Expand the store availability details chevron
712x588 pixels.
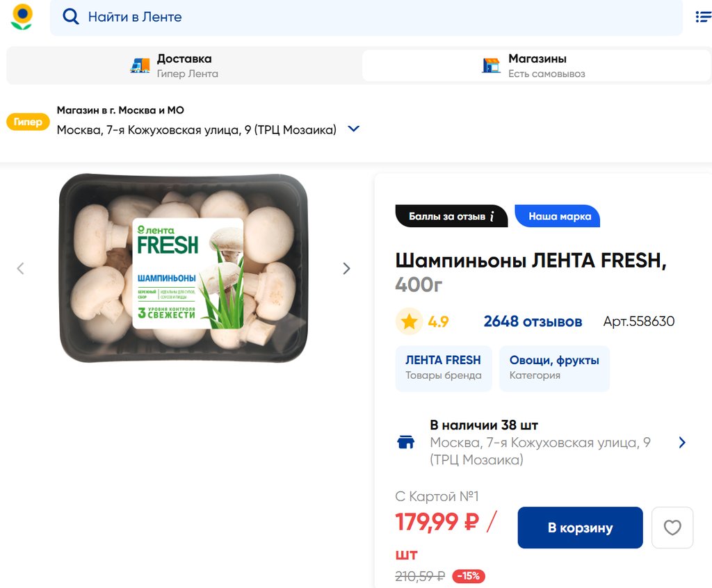pyautogui.click(x=681, y=443)
